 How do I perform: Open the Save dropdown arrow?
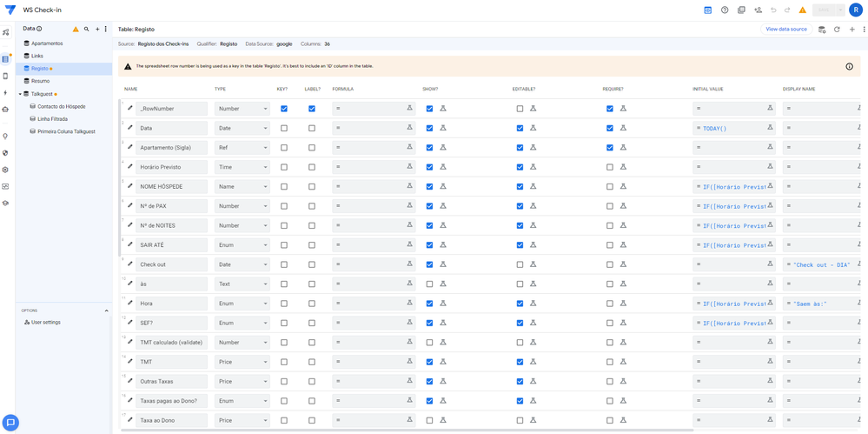840,10
